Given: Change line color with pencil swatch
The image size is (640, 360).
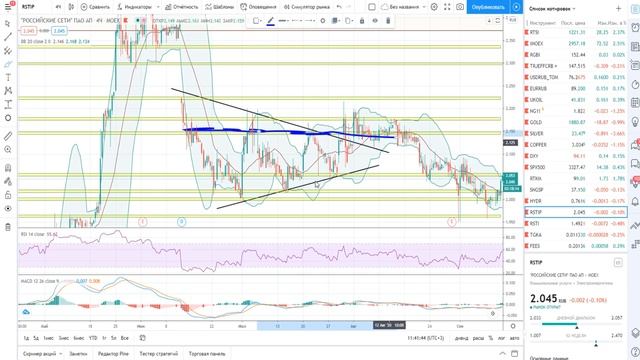Looking at the screenshot, I should (271, 21).
